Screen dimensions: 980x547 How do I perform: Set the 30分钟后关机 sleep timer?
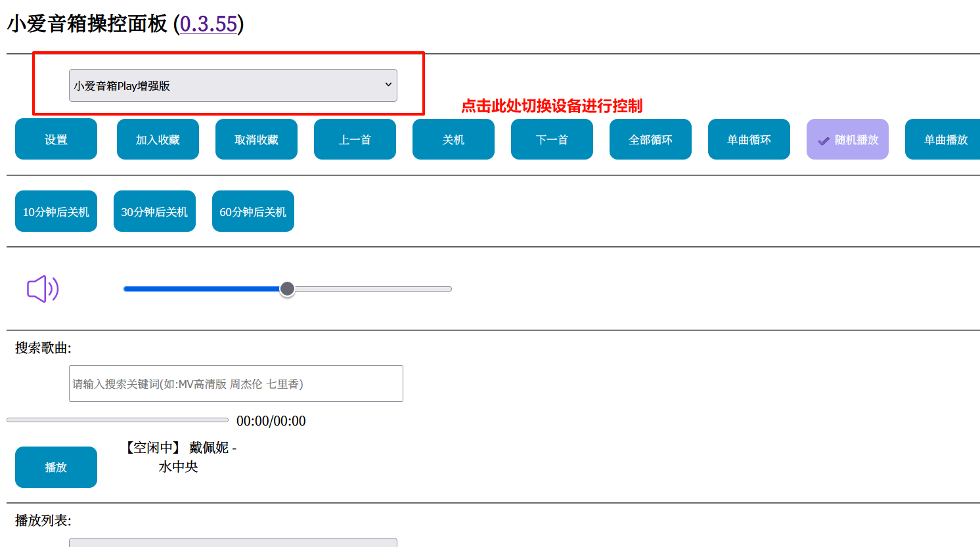click(154, 211)
